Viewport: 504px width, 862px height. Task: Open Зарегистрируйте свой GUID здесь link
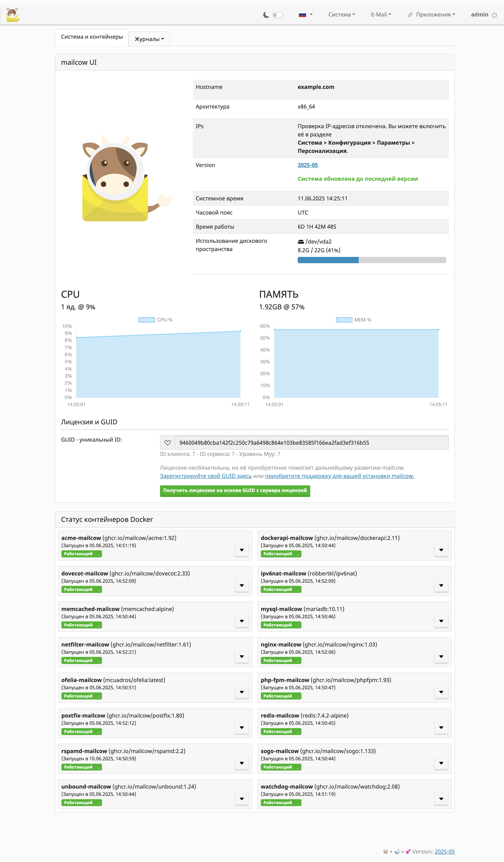coord(206,476)
